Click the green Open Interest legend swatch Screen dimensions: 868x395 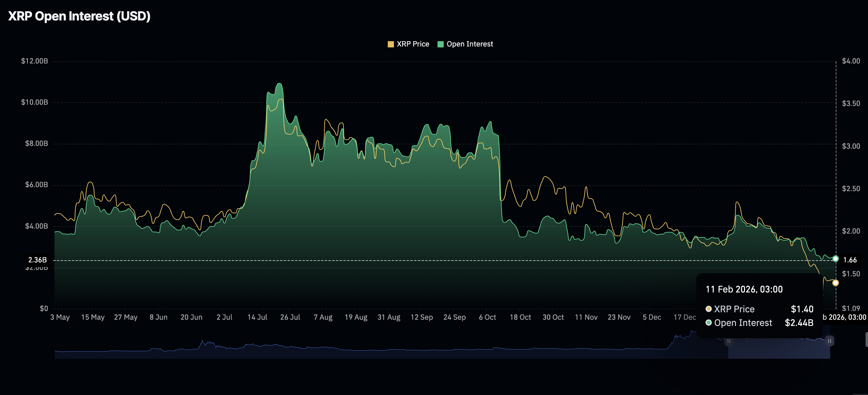[x=440, y=44]
